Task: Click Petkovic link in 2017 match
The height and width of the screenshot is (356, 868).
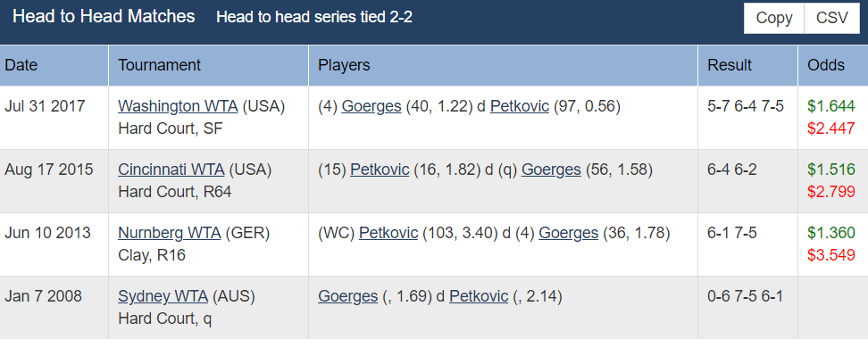Action: click(520, 106)
